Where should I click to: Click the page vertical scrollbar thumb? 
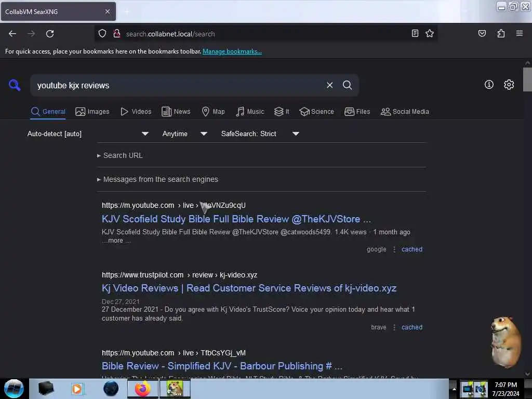click(x=527, y=79)
